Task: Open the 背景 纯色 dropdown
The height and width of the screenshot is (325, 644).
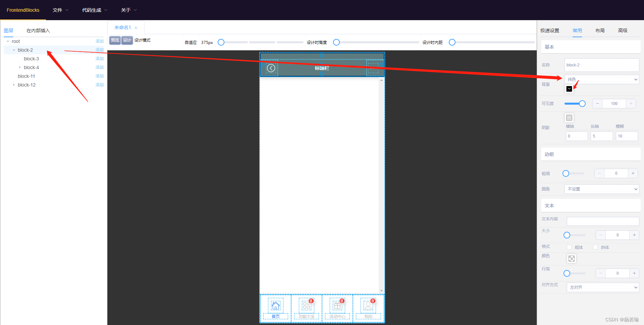Action: point(602,79)
